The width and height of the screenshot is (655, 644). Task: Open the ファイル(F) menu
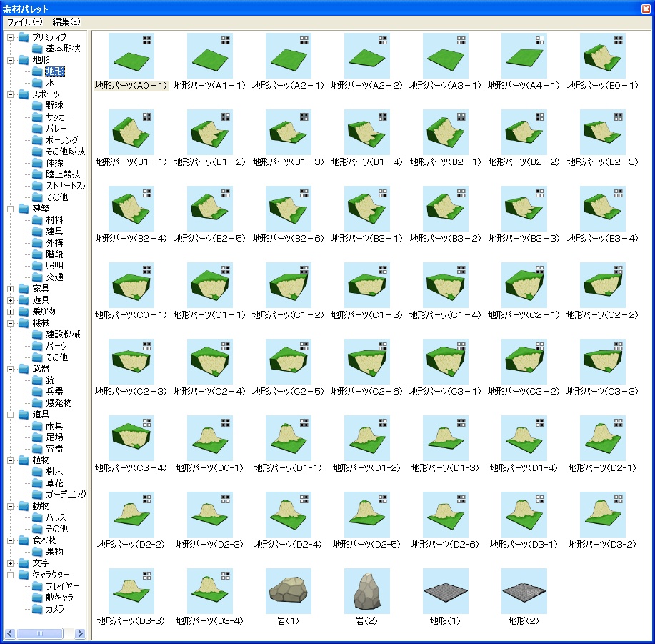pyautogui.click(x=24, y=22)
